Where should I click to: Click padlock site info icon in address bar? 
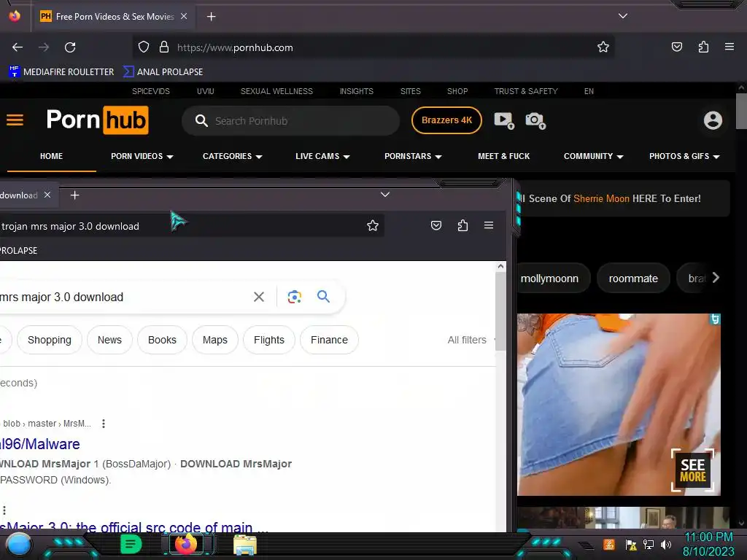pyautogui.click(x=164, y=47)
